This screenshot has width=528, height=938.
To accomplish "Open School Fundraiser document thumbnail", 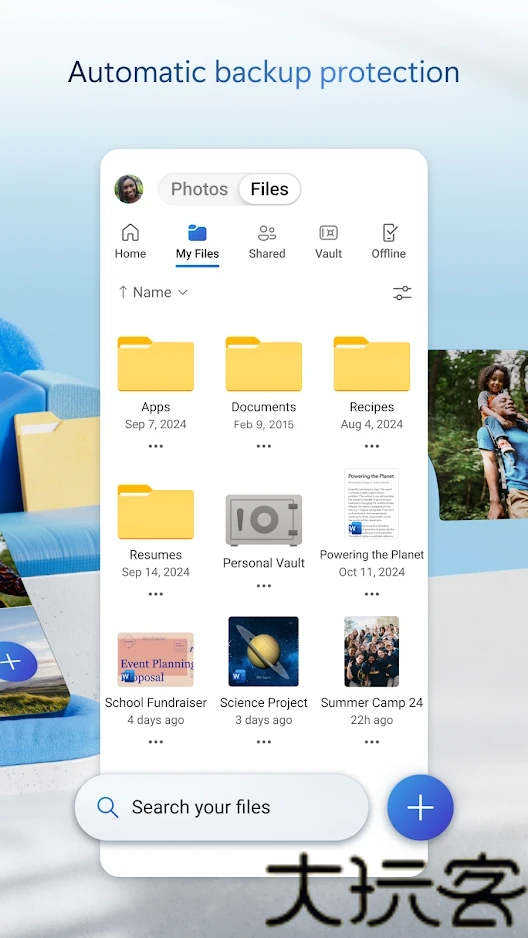I will (155, 659).
